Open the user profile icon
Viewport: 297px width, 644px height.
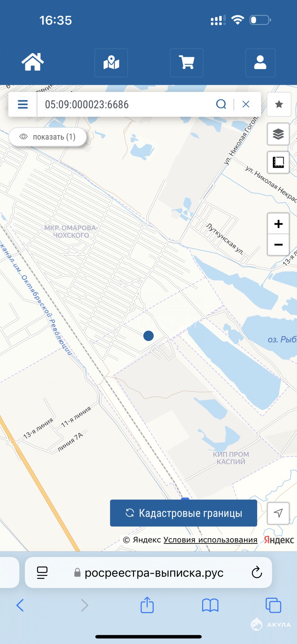pyautogui.click(x=260, y=63)
